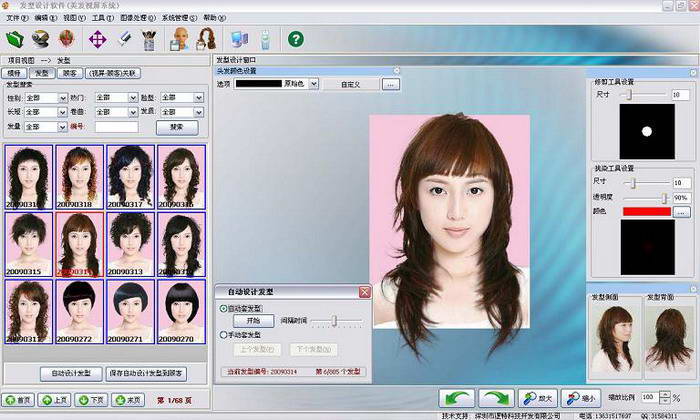
Task: Select the purple four-arrow move tool
Action: 97,39
